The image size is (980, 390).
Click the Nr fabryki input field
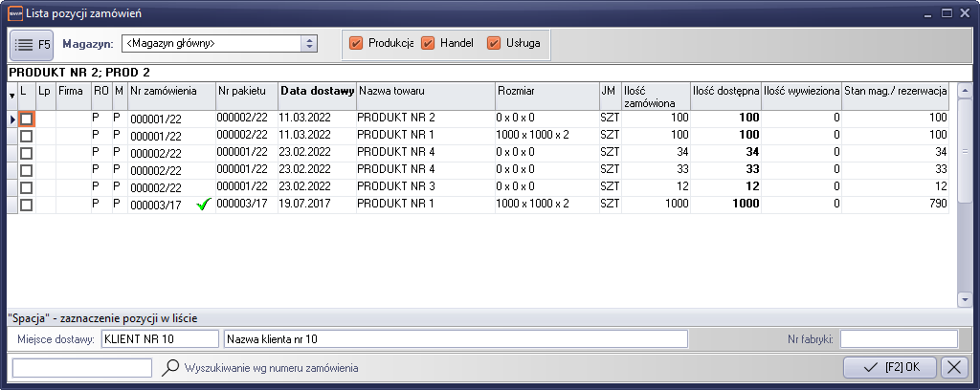pos(898,338)
